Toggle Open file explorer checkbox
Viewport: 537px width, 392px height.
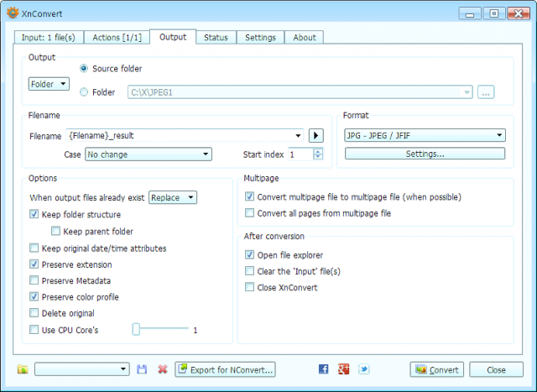tap(250, 255)
